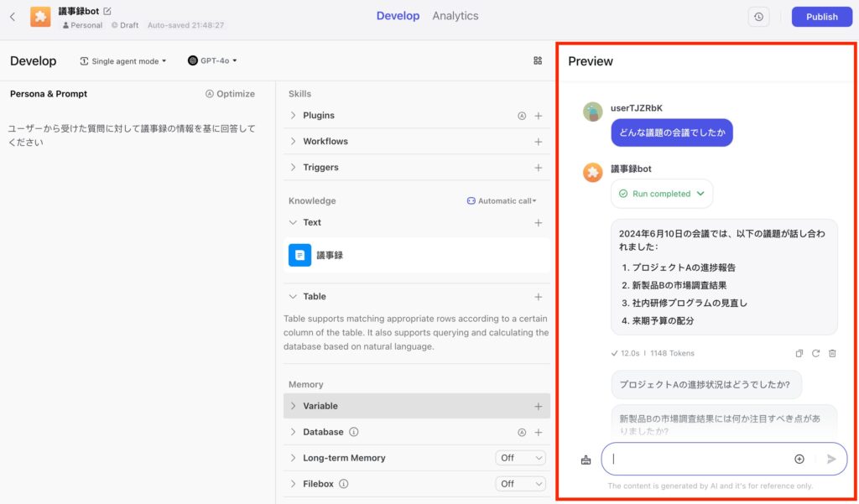Add a database with plus icon

coord(539,432)
